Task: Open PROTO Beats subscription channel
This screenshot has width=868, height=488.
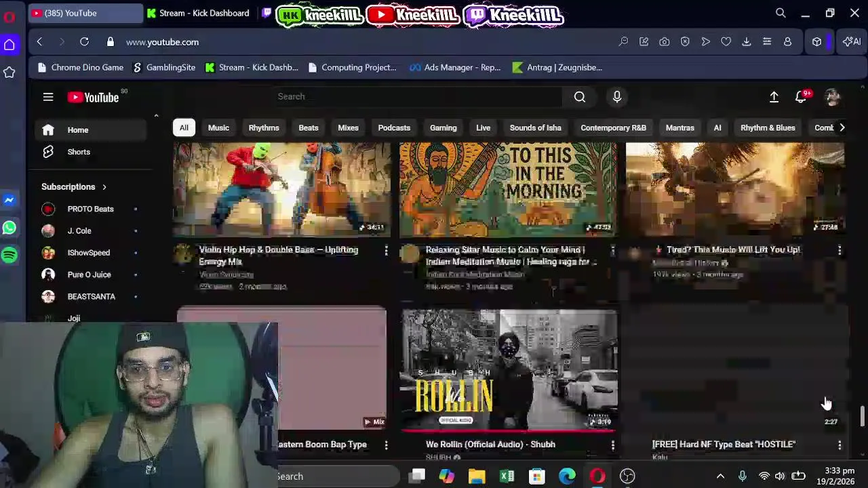Action: point(90,209)
